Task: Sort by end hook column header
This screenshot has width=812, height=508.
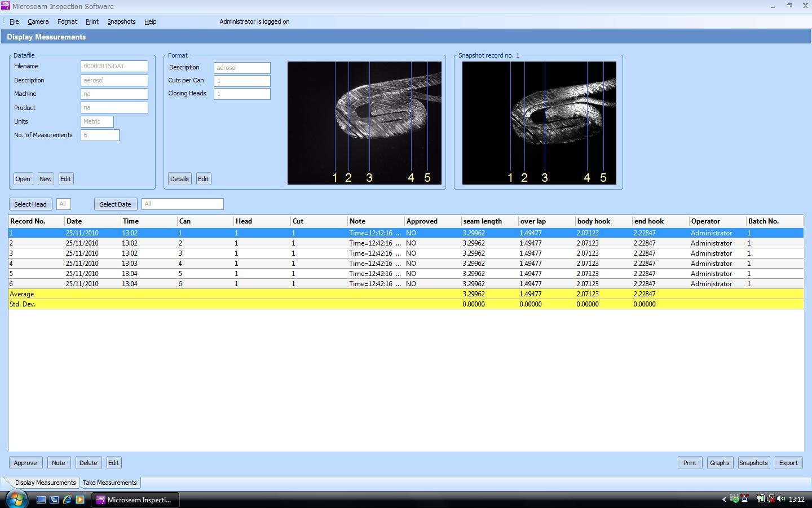Action: (x=661, y=221)
